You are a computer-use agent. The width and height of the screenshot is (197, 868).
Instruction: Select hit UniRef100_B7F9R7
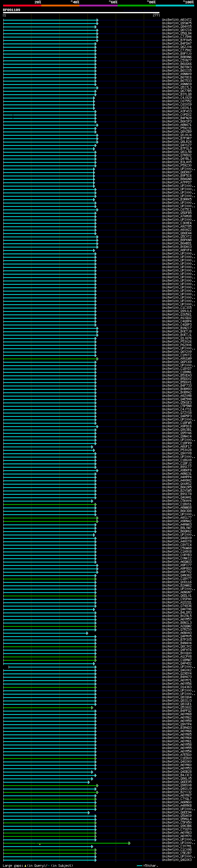pyautogui.click(x=177, y=139)
